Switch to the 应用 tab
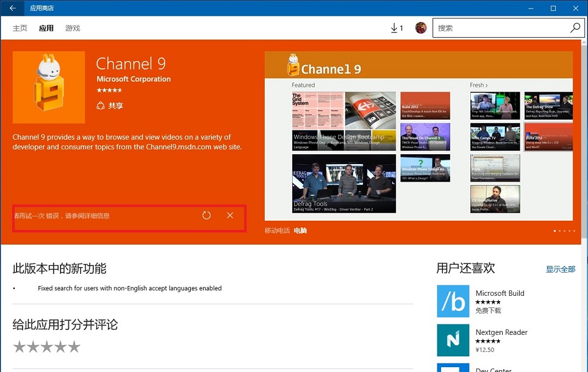This screenshot has height=372, width=588. pyautogui.click(x=46, y=28)
